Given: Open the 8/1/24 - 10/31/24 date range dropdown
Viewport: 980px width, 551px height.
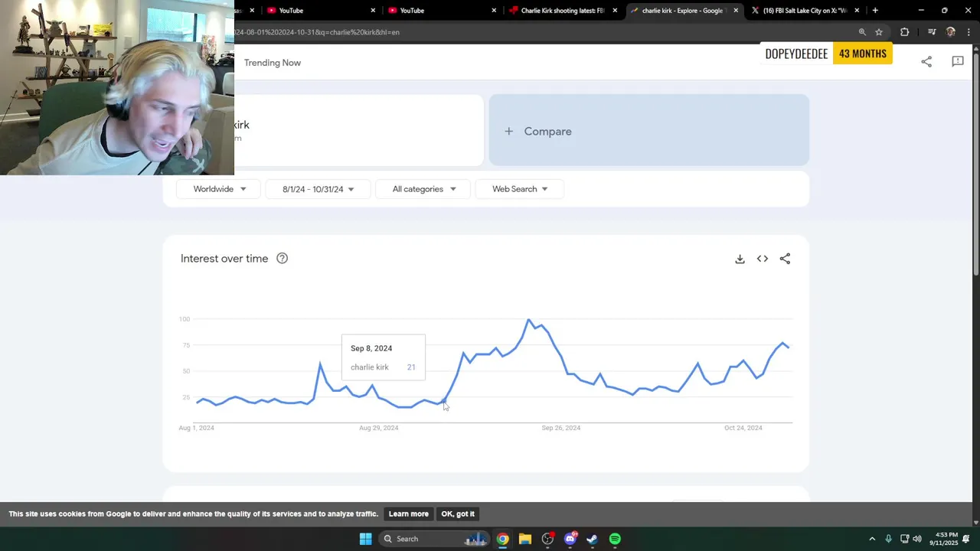Looking at the screenshot, I should (318, 189).
